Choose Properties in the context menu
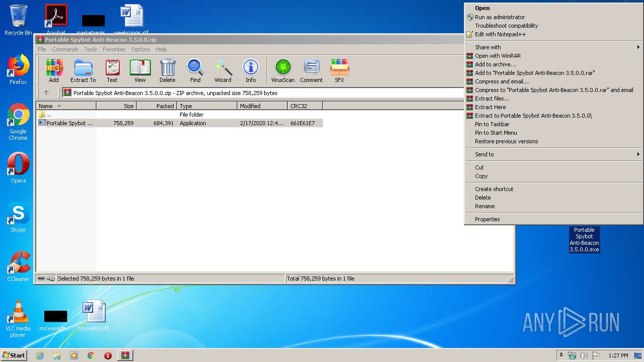The image size is (644, 362). (553, 219)
